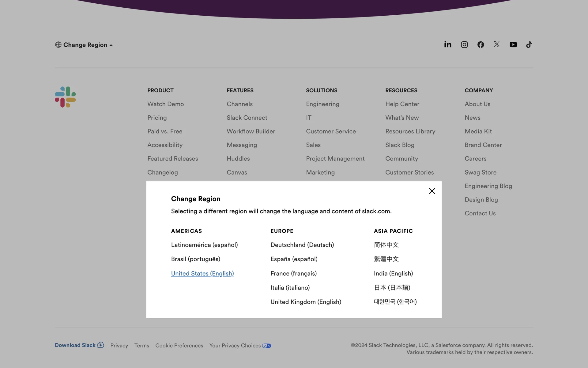The height and width of the screenshot is (368, 588).
Task: Open the Workflow Builder feature link
Action: click(x=251, y=131)
